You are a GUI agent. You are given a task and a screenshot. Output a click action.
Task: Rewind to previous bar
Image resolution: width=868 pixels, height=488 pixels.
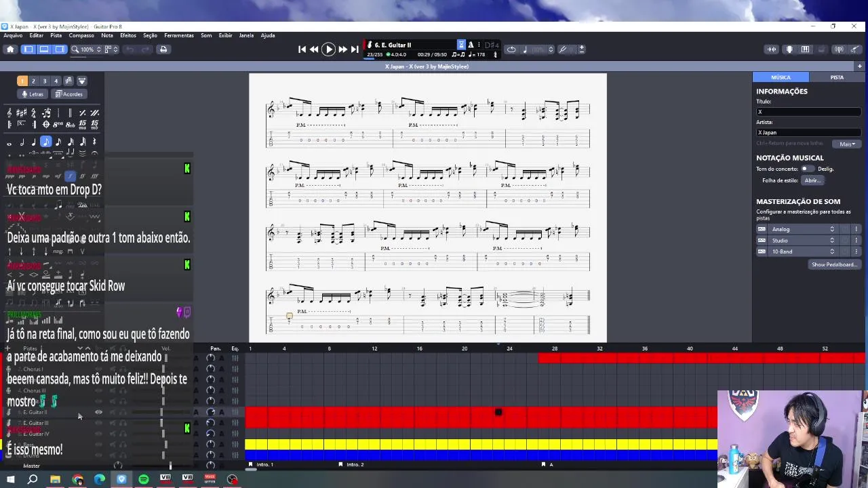pyautogui.click(x=314, y=49)
